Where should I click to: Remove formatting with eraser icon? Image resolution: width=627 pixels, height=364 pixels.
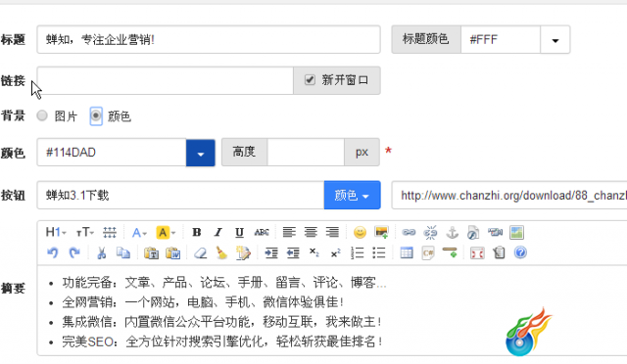click(x=200, y=252)
